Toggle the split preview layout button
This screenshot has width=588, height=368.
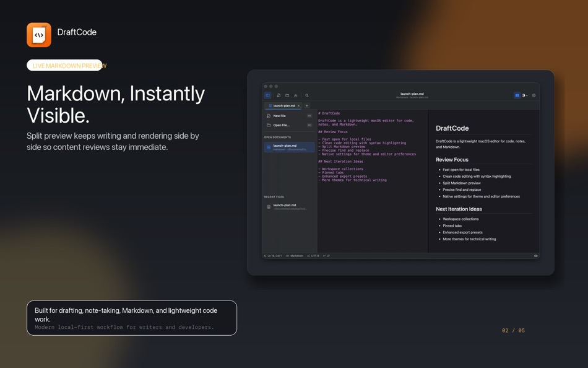point(517,95)
